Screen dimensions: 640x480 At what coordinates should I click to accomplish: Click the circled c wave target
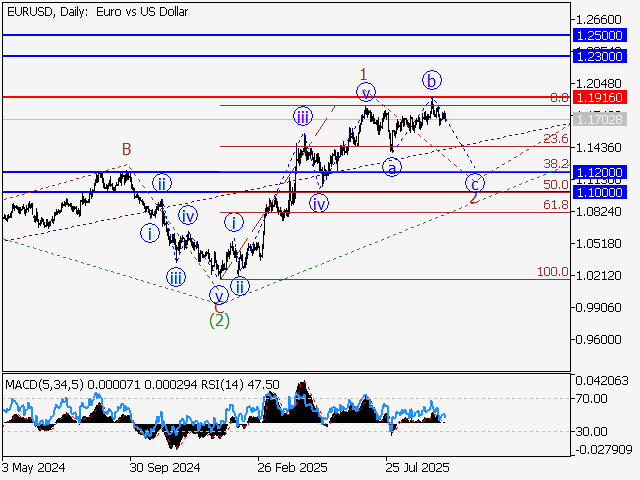click(x=475, y=183)
